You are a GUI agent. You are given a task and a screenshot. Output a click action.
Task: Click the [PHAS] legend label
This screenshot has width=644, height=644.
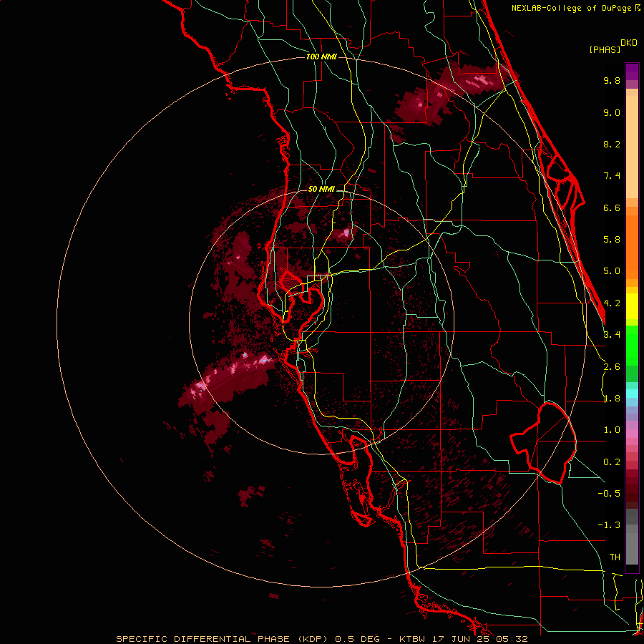point(605,49)
